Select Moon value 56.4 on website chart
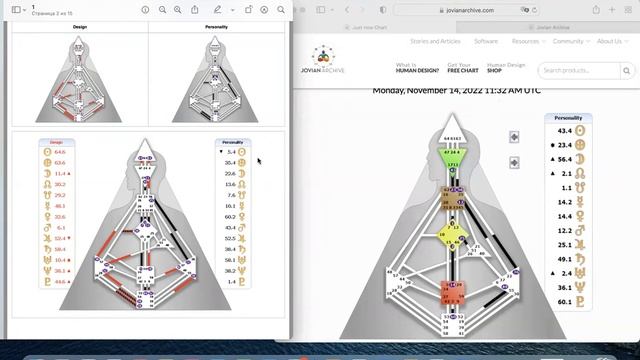Viewport: 640px width, 360px height. coord(564,159)
